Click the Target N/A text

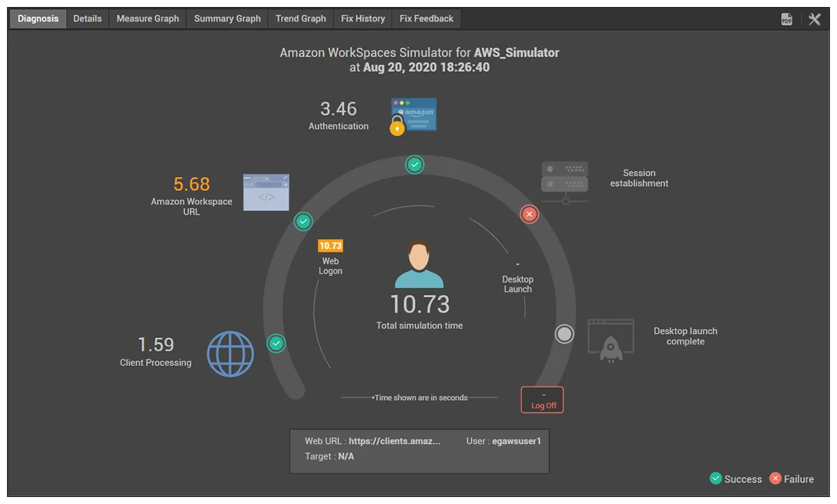point(329,457)
